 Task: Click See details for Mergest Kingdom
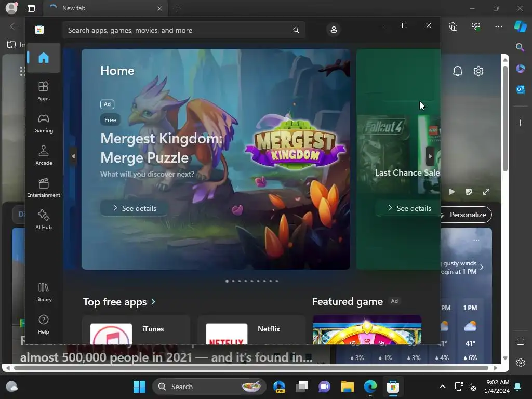pos(135,208)
